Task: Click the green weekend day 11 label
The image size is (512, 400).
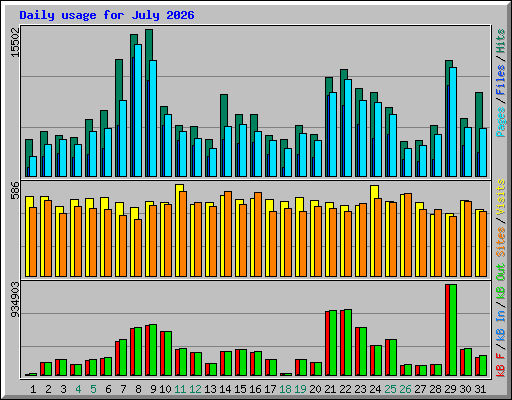Action: tap(180, 389)
